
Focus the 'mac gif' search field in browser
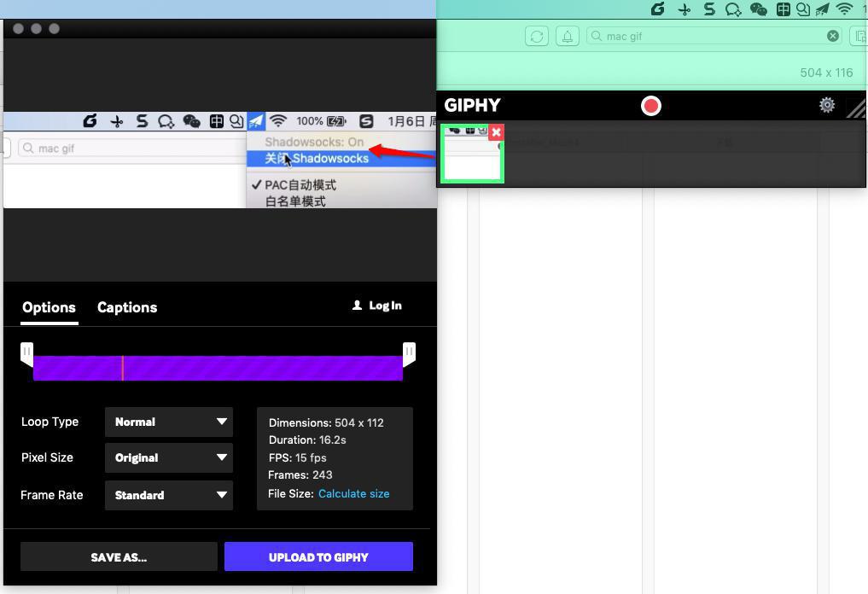tap(714, 36)
